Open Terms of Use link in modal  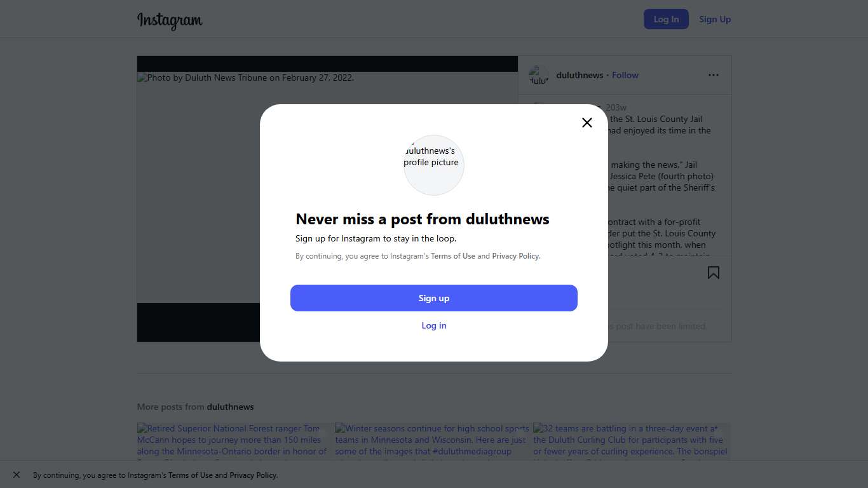453,256
